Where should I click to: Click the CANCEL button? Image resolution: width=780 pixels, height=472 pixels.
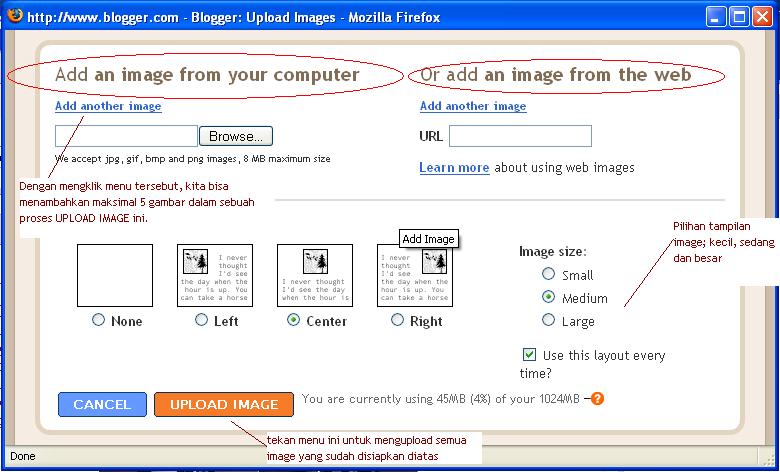point(102,404)
